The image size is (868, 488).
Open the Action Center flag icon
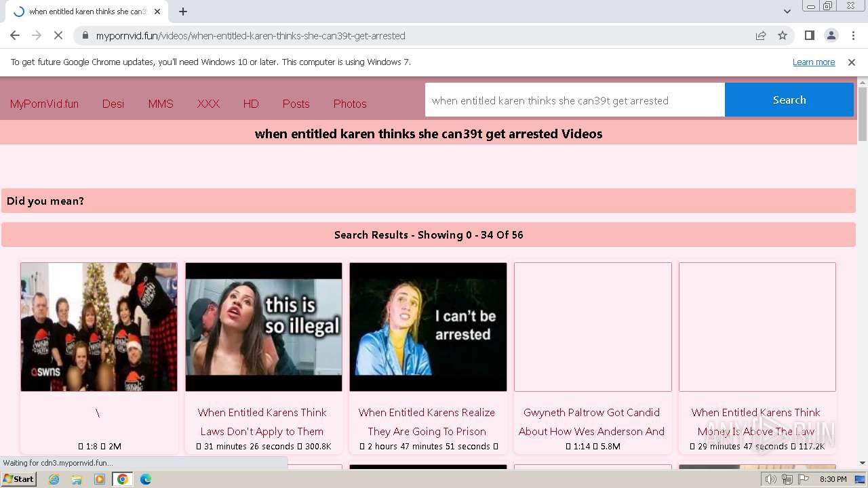click(804, 479)
